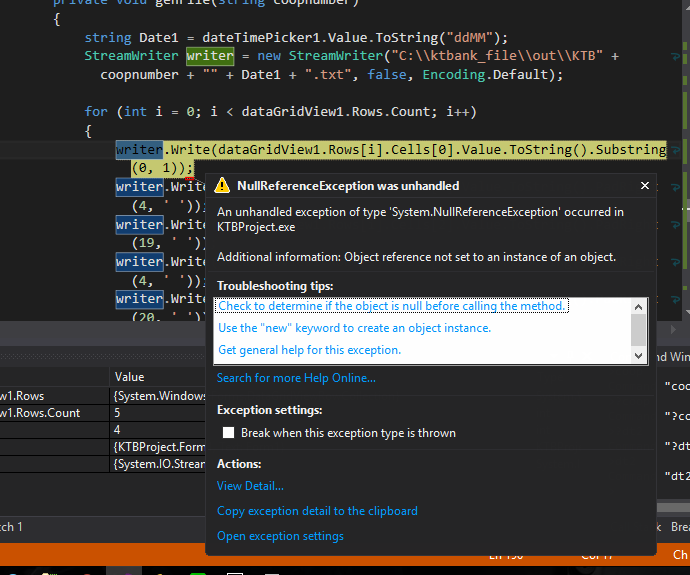Image resolution: width=690 pixels, height=575 pixels.
Task: Click the Value column header in watch window
Action: pos(130,377)
